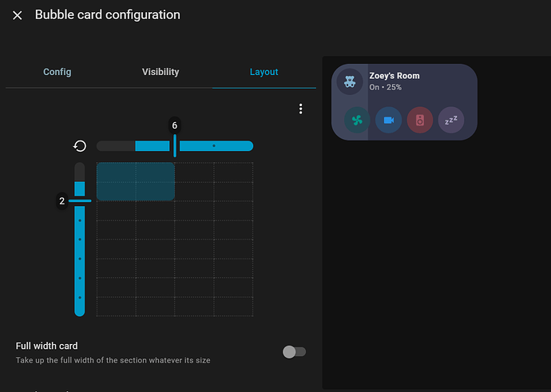Screen dimensions: 551x392
Task: Click the Full width card label
Action: (47, 346)
